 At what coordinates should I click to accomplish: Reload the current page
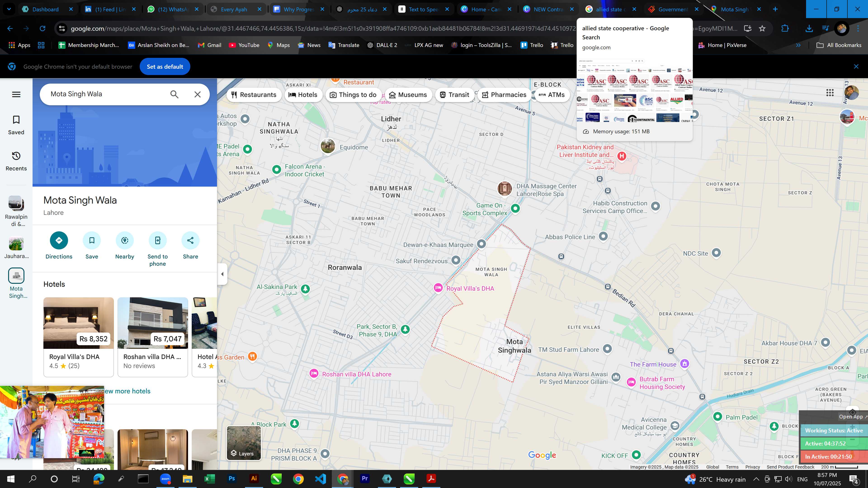coord(42,29)
